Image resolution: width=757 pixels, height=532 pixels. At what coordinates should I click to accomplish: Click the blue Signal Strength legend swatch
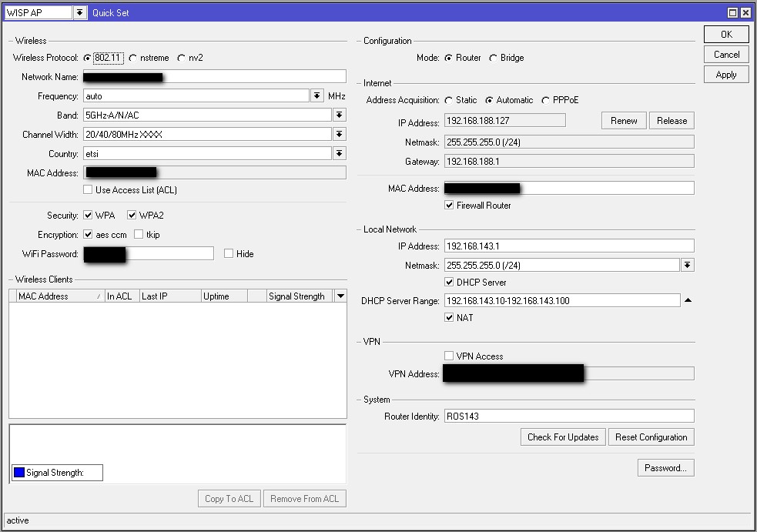click(x=19, y=473)
